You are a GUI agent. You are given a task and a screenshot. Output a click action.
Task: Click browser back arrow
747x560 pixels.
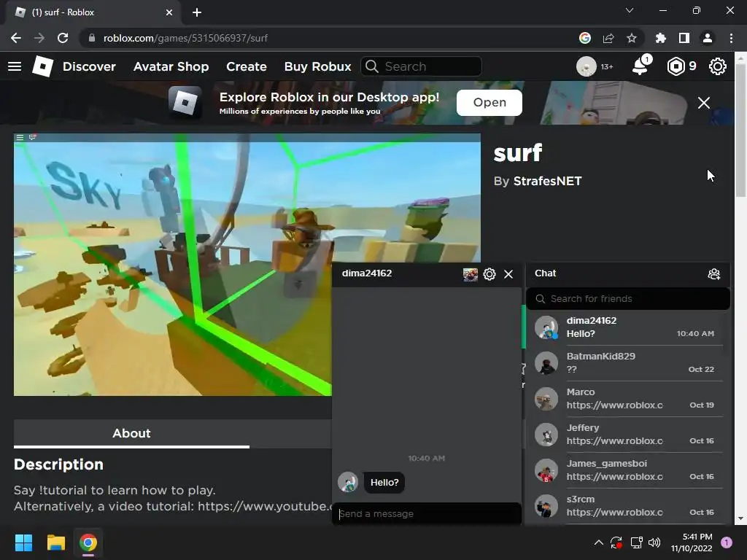(x=16, y=38)
